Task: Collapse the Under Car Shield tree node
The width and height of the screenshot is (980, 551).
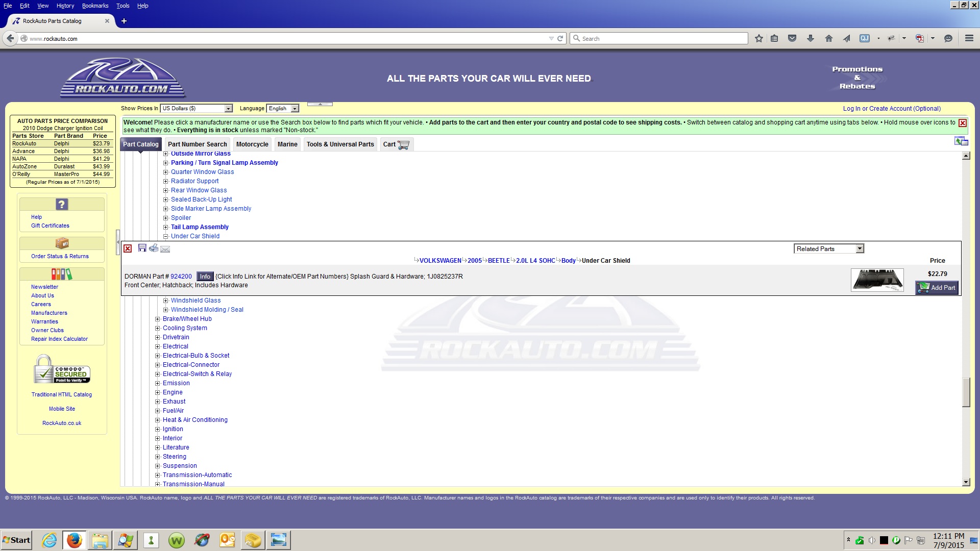Action: click(165, 236)
